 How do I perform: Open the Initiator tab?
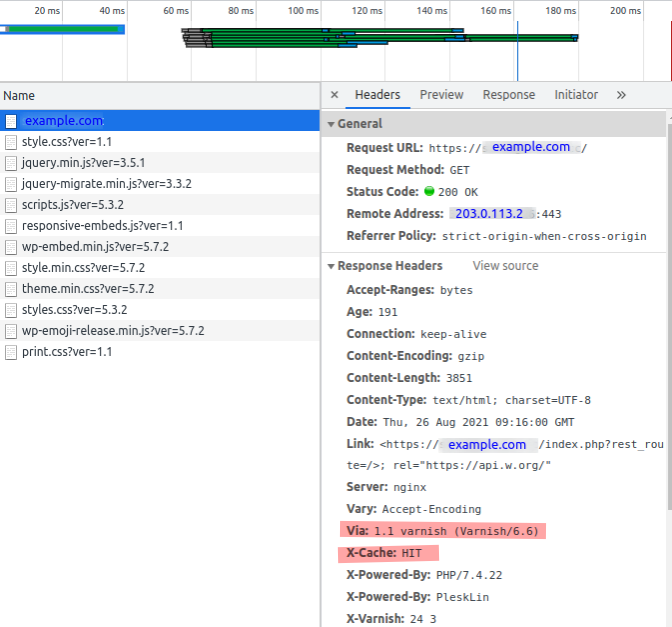coord(576,95)
